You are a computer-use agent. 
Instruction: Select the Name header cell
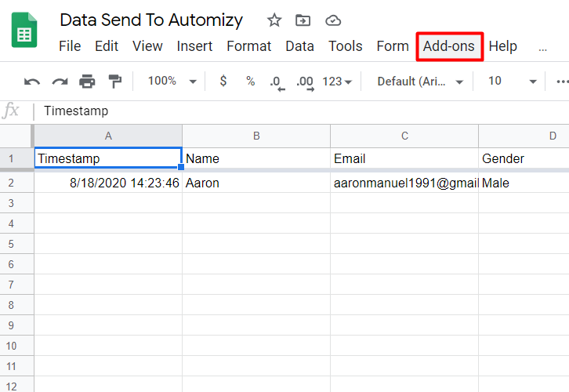point(256,158)
